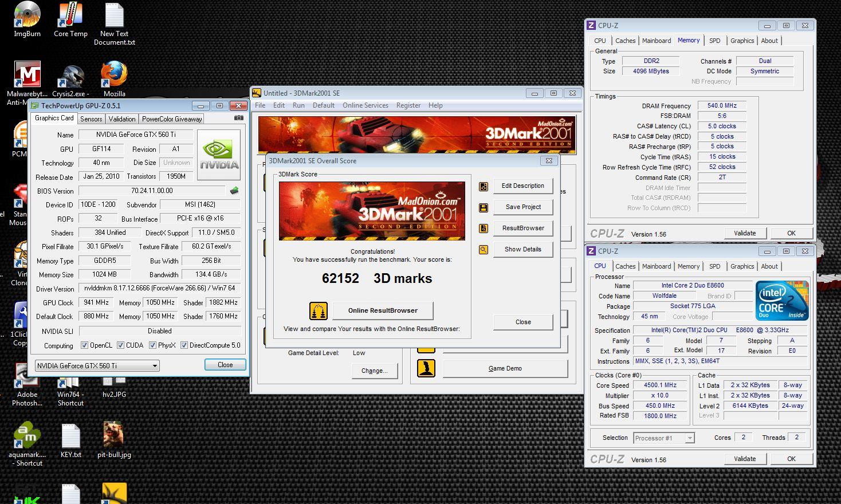The height and width of the screenshot is (504, 841).
Task: Click the Edit Description button
Action: (x=523, y=186)
